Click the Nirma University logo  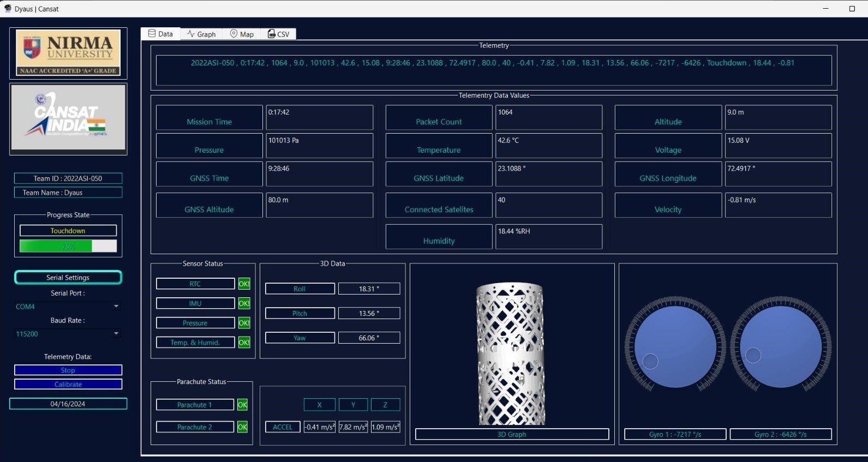[68, 53]
